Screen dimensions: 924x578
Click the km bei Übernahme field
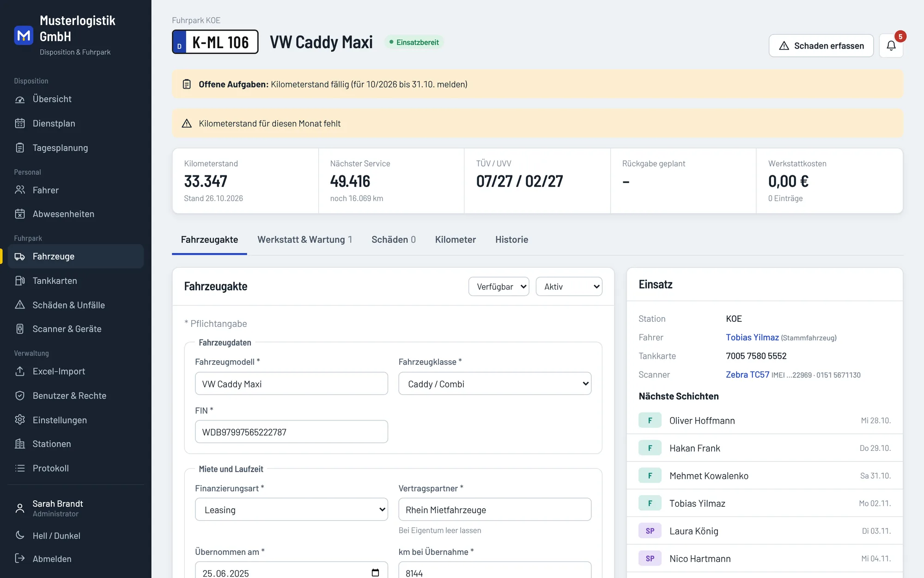coord(495,570)
